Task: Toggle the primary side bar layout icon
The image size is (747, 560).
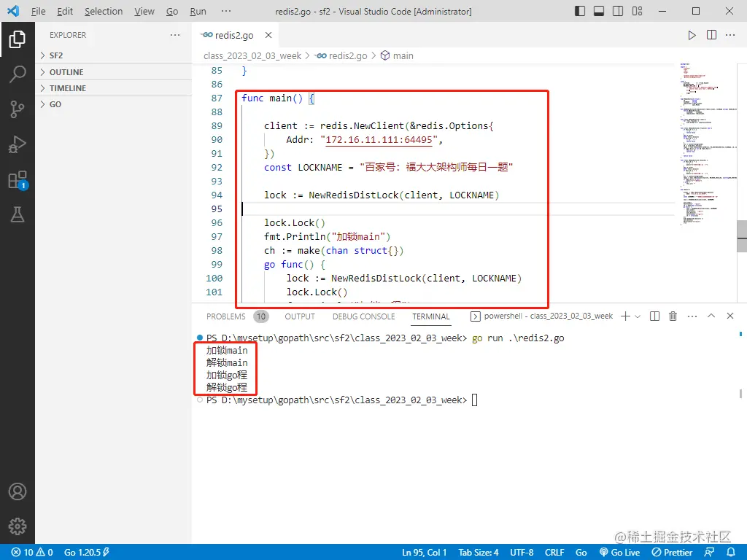Action: [580, 11]
